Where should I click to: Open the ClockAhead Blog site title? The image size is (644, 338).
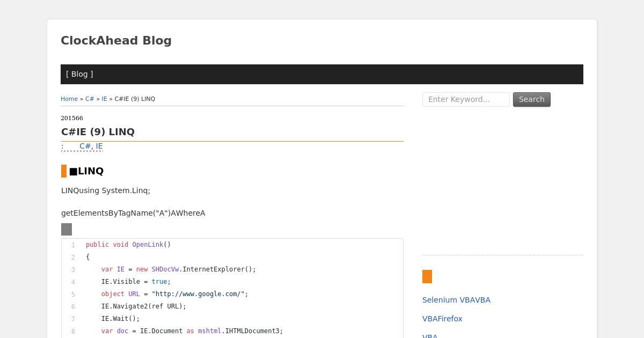[116, 41]
